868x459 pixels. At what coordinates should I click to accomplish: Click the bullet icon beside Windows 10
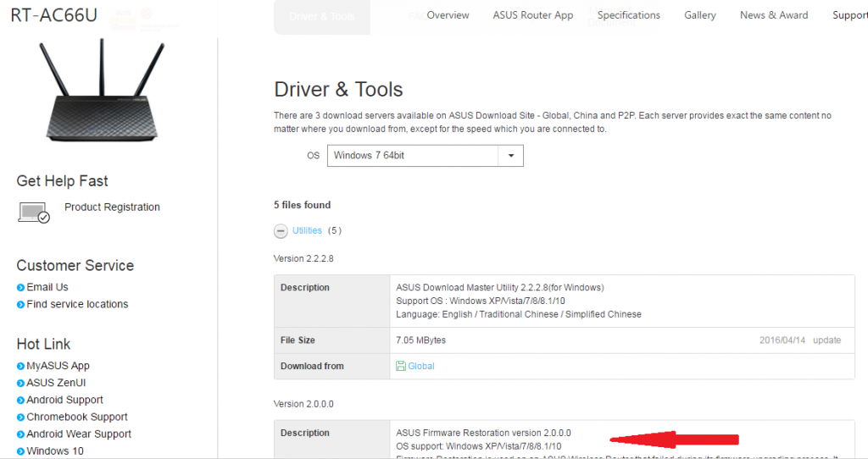point(20,452)
